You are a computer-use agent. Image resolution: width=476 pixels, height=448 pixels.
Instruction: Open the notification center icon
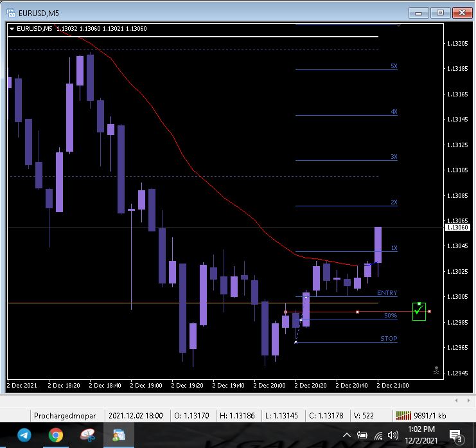pyautogui.click(x=456, y=436)
